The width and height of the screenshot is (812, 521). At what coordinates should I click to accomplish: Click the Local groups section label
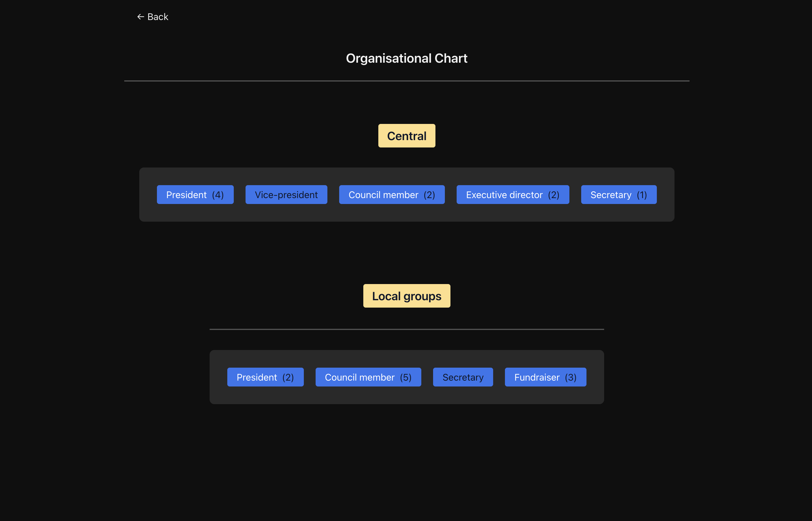(406, 296)
